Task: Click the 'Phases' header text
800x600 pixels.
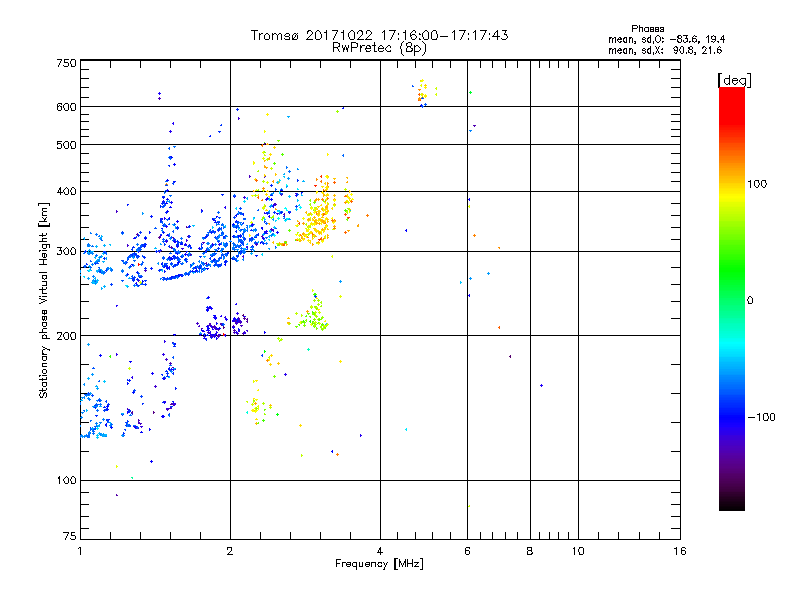Action: click(x=647, y=29)
